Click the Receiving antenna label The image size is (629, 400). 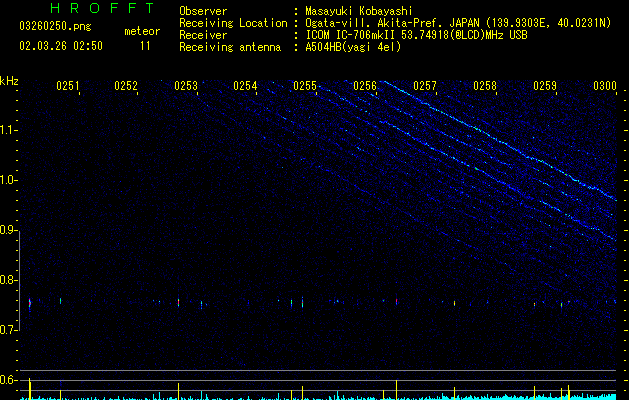(x=230, y=47)
